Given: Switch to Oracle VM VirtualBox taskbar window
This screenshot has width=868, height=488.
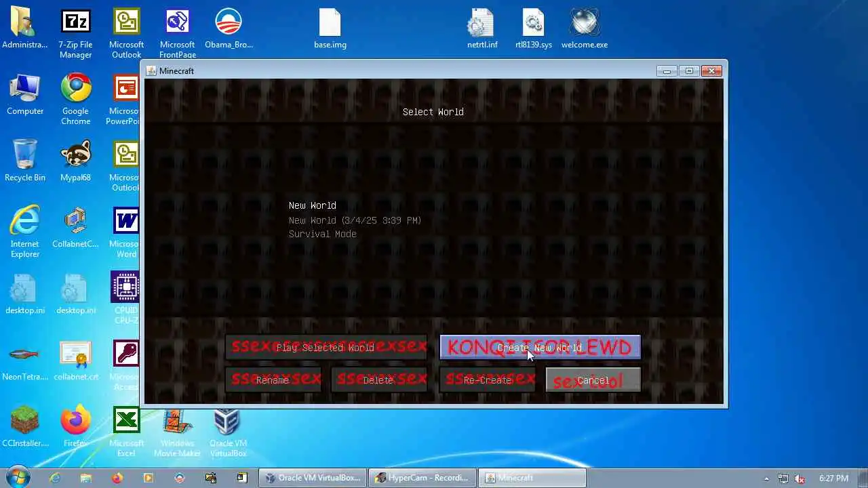Looking at the screenshot, I should point(313,478).
